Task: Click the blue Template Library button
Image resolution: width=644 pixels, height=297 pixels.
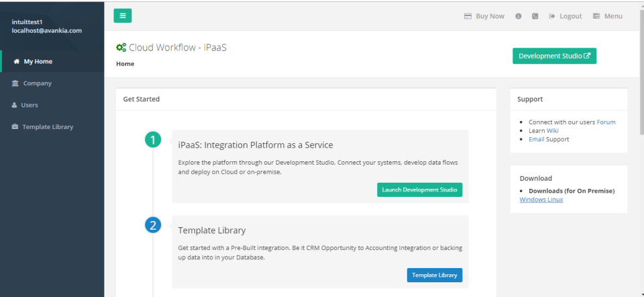Action: (x=434, y=275)
